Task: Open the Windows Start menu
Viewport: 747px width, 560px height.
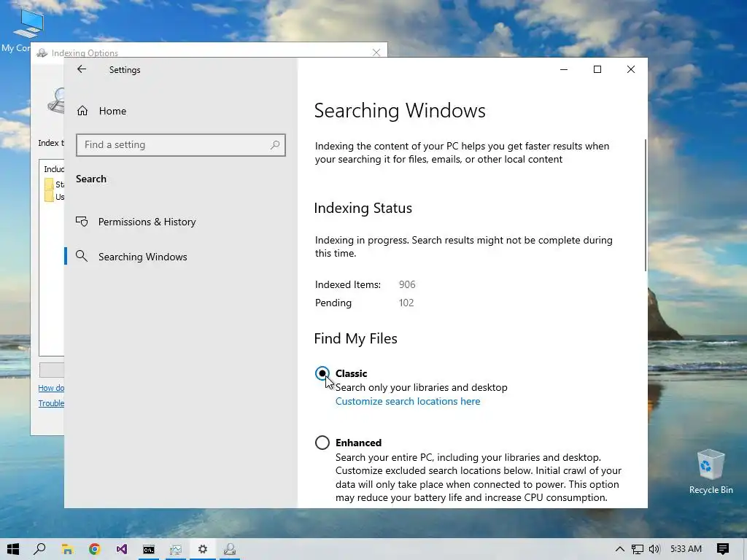Action: (13, 549)
